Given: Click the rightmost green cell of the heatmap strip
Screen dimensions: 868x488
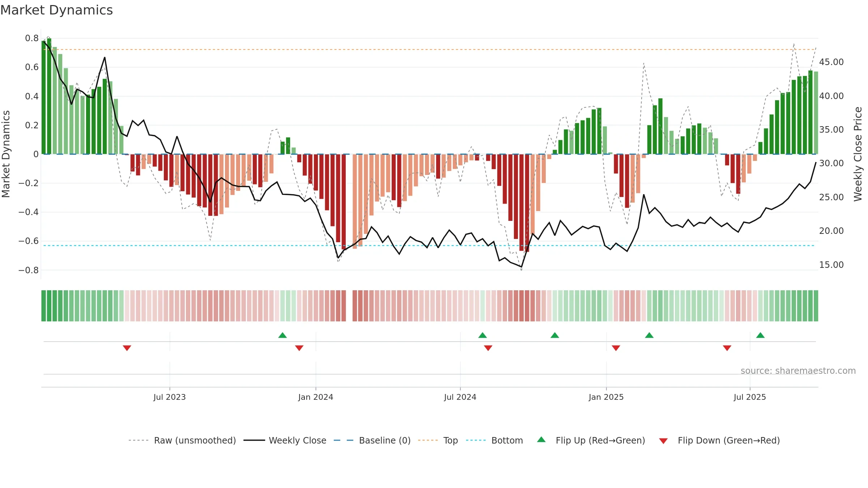Looking at the screenshot, I should coord(816,306).
